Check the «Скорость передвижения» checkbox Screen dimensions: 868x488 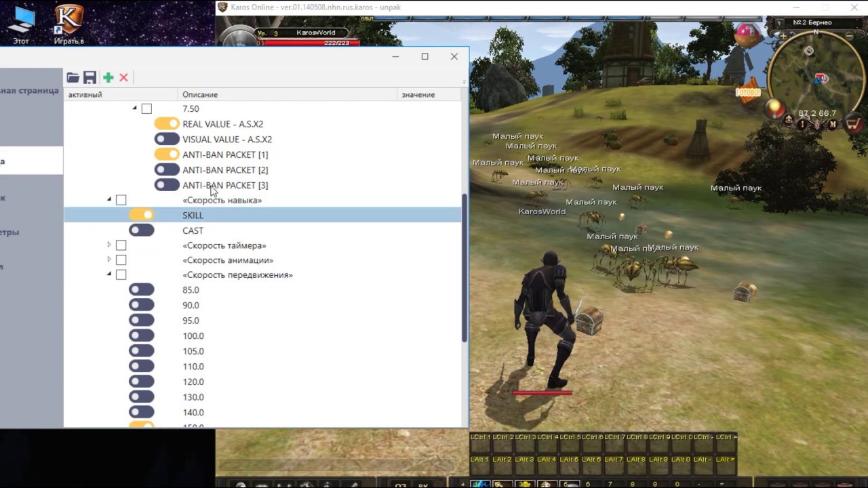pos(121,275)
